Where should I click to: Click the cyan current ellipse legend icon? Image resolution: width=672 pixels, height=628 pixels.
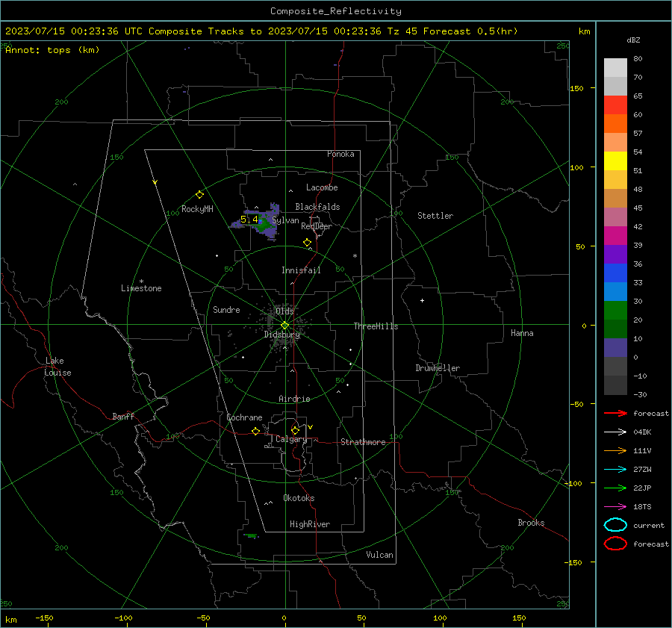click(615, 525)
